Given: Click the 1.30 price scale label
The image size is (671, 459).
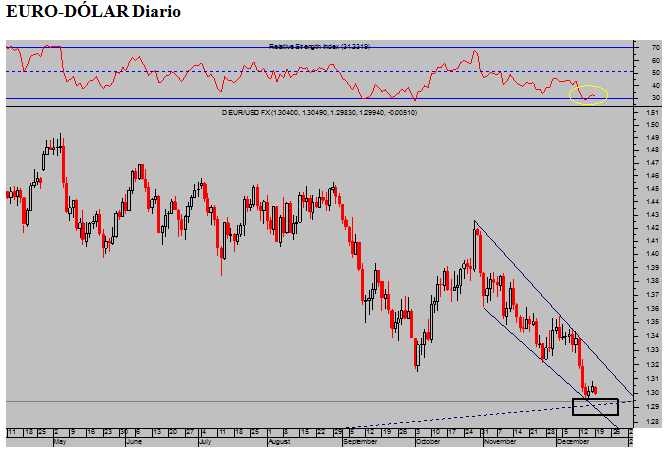Looking at the screenshot, I should (652, 393).
